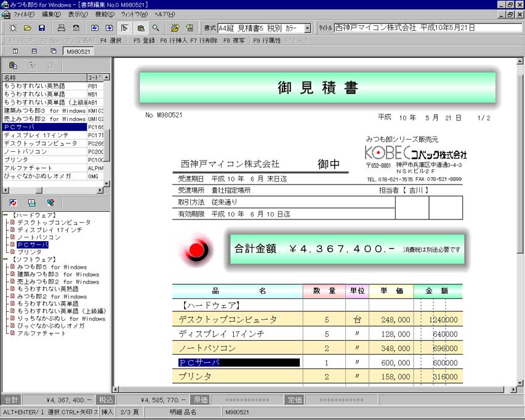The height and width of the screenshot is (420, 525).
Task: Open a file with the folder icon
Action: coord(28,28)
